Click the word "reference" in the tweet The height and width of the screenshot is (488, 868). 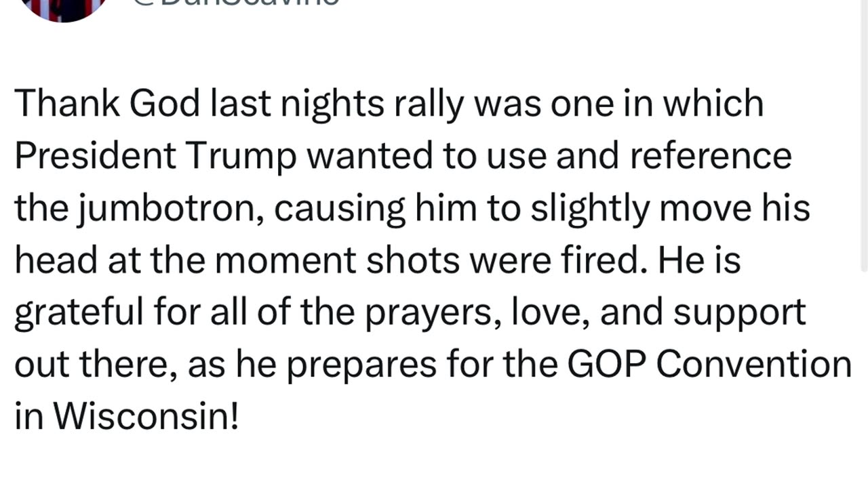pyautogui.click(x=710, y=156)
